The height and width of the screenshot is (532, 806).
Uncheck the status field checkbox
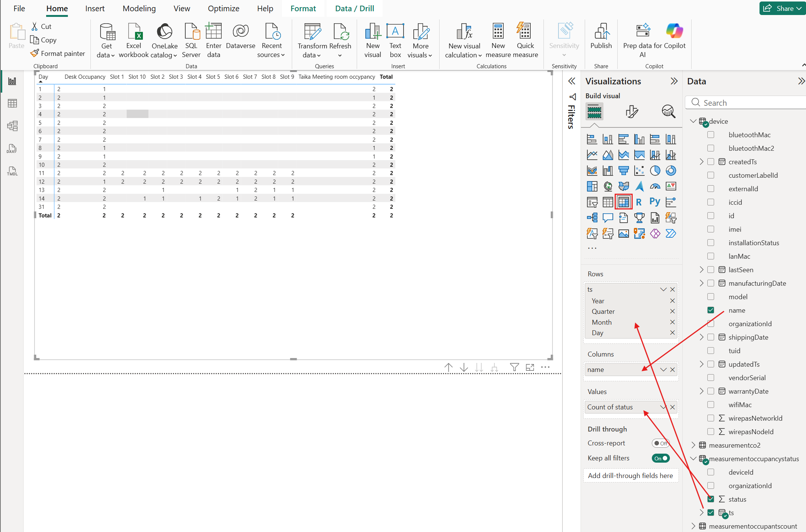(x=711, y=499)
